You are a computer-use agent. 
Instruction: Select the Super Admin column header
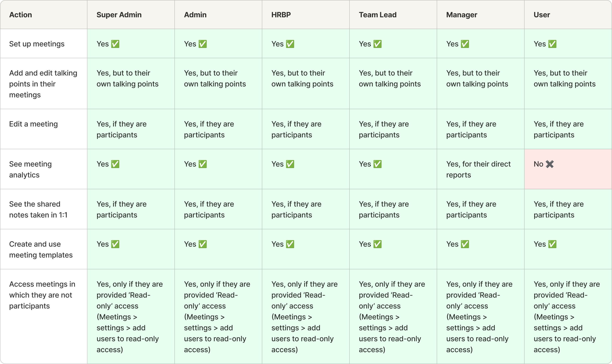point(119,15)
